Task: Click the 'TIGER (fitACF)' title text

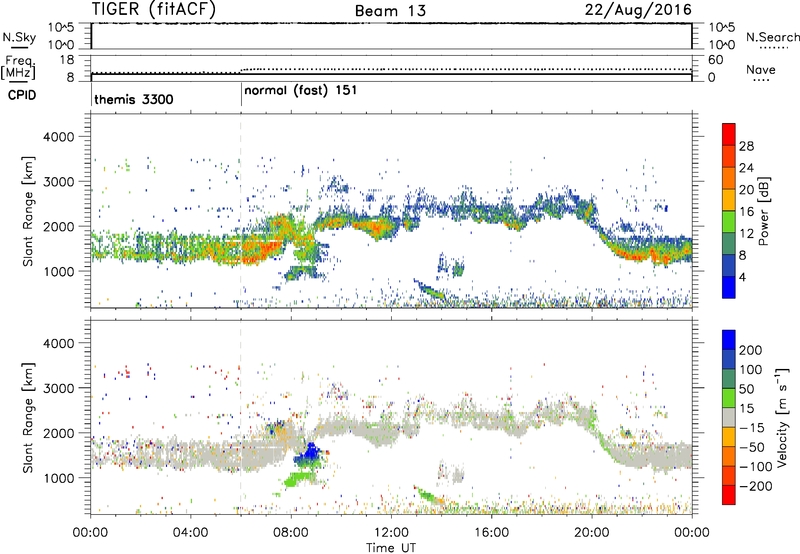Action: [x=154, y=10]
